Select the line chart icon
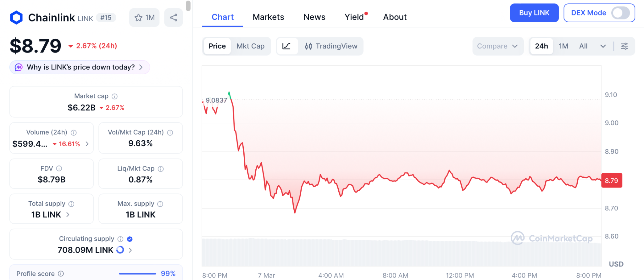Image resolution: width=644 pixels, height=280 pixels. pyautogui.click(x=286, y=46)
